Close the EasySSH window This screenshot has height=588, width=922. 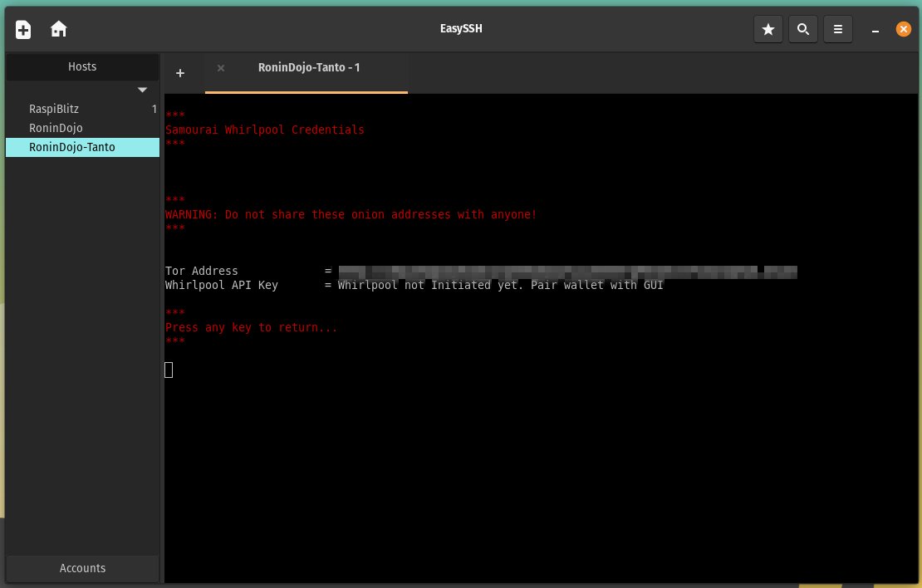(903, 29)
